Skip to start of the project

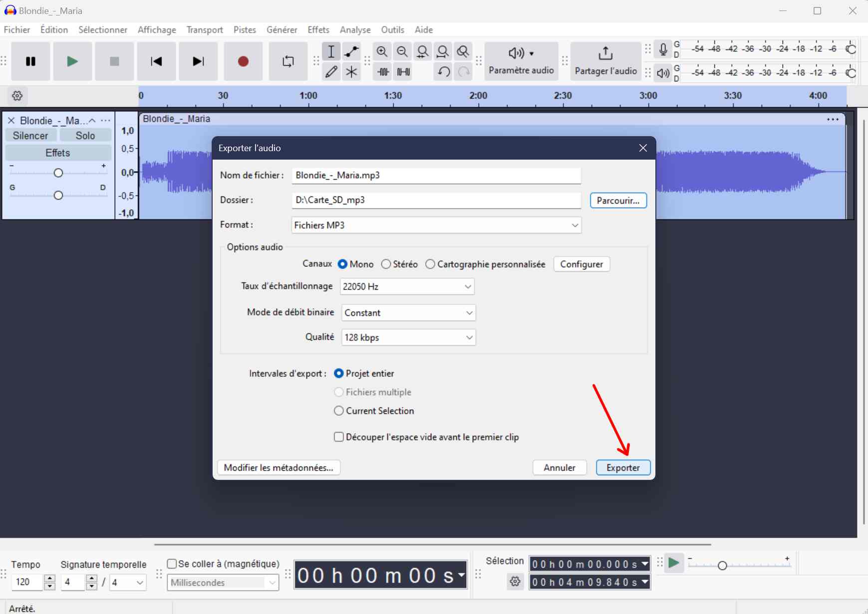pyautogui.click(x=156, y=61)
